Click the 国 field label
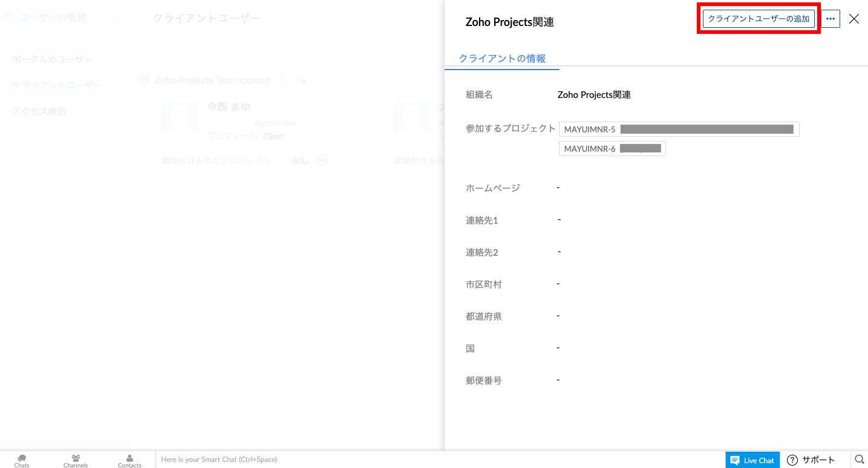This screenshot has width=868, height=468. [x=470, y=349]
